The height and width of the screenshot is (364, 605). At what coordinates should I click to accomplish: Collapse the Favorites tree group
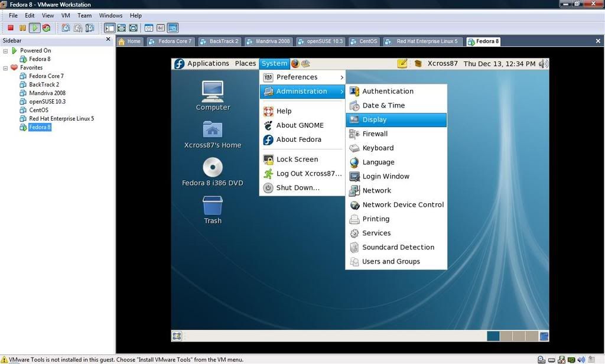coord(5,68)
